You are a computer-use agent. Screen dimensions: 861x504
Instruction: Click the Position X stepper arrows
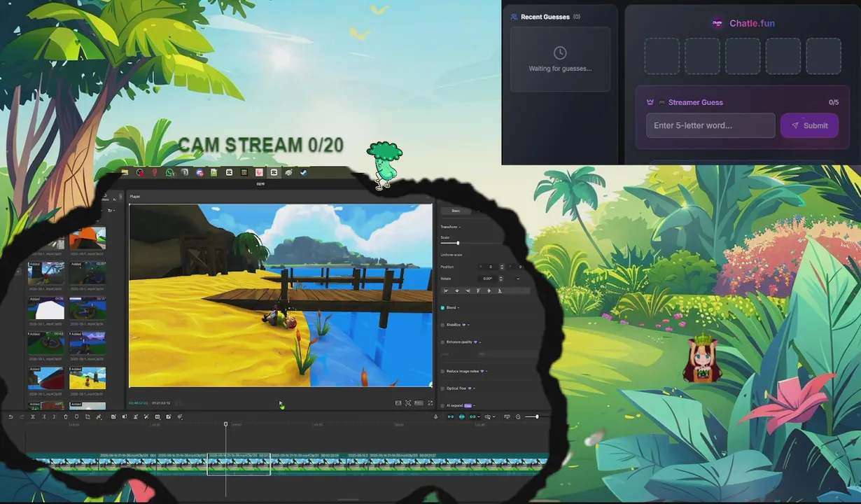tap(502, 267)
